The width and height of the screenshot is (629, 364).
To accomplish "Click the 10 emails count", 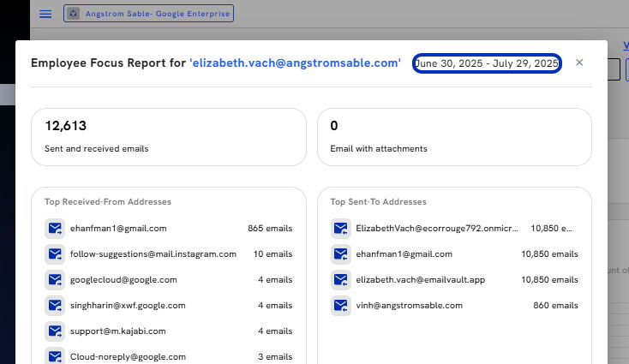I will click(x=273, y=254).
